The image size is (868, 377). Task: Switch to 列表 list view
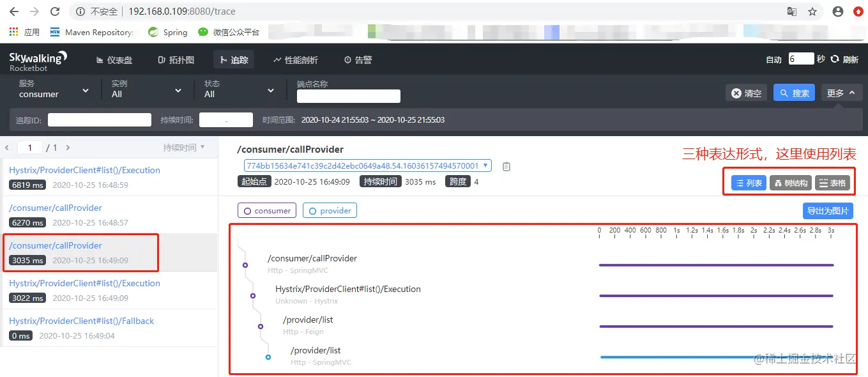pos(749,183)
